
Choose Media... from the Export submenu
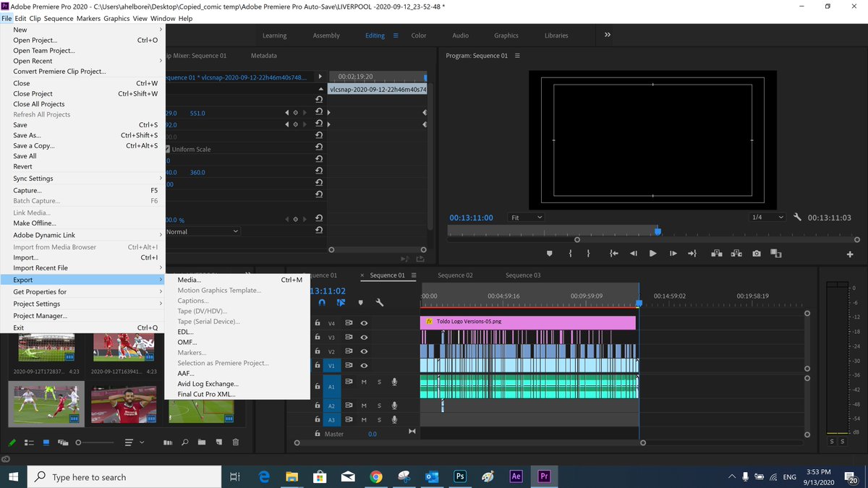tap(190, 280)
